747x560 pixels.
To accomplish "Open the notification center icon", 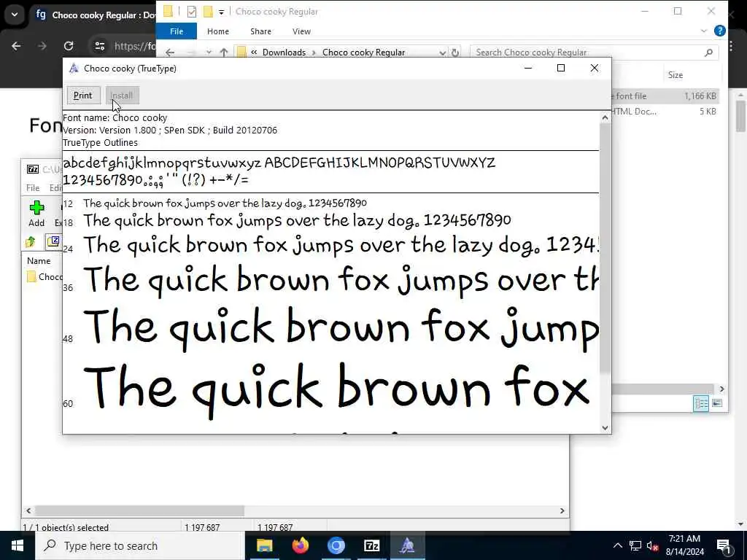I will pyautogui.click(x=724, y=545).
